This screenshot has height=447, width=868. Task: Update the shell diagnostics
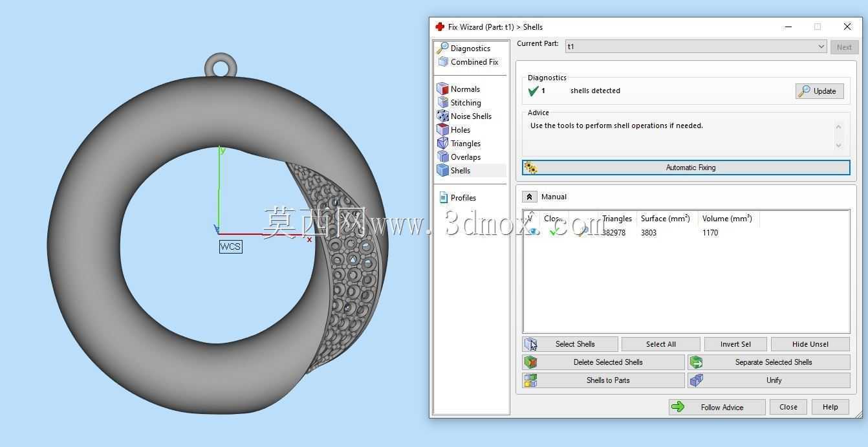819,91
